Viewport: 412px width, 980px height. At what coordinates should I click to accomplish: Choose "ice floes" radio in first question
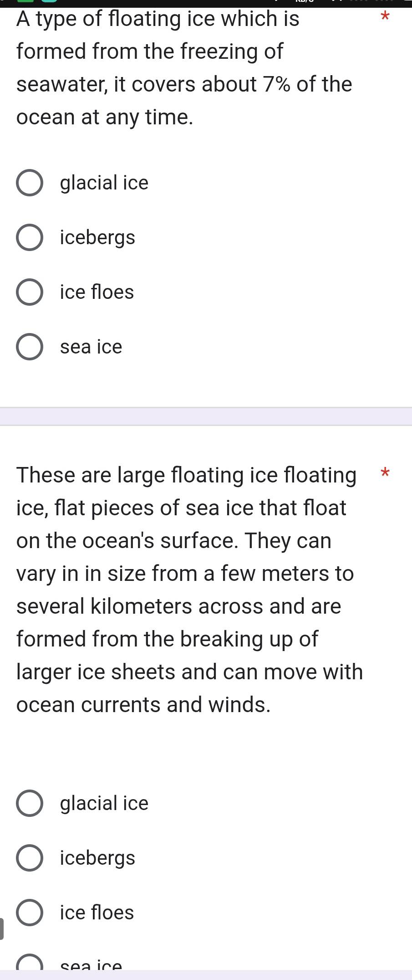point(30,292)
